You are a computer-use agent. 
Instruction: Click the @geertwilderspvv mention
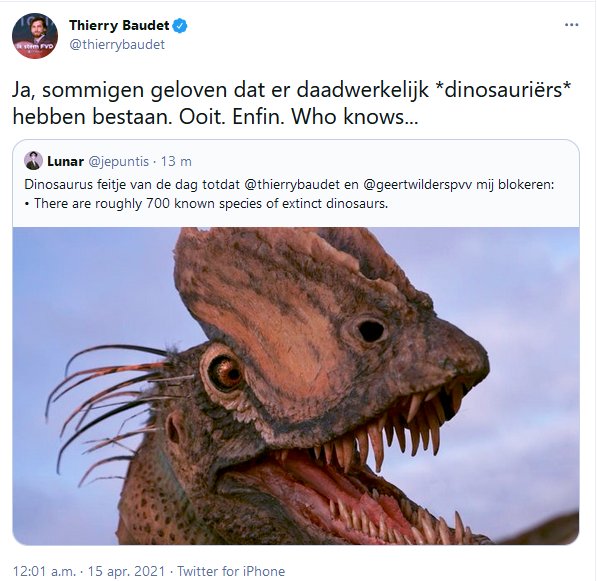pos(418,185)
